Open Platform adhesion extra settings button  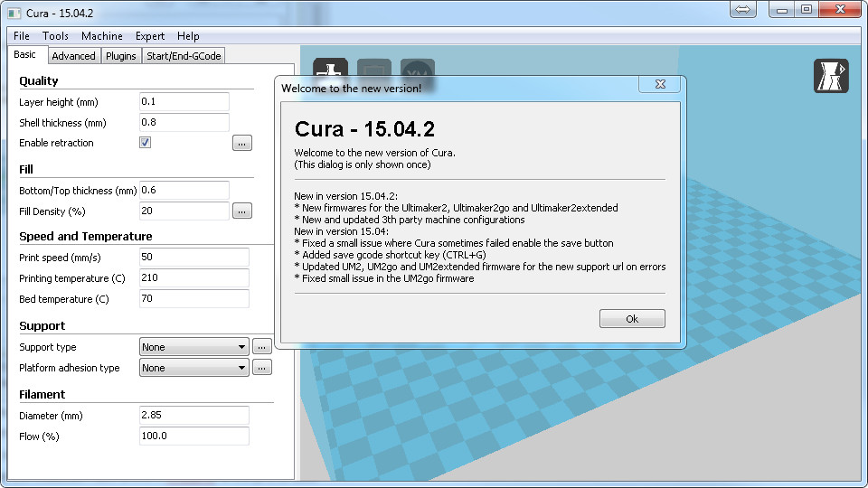262,368
